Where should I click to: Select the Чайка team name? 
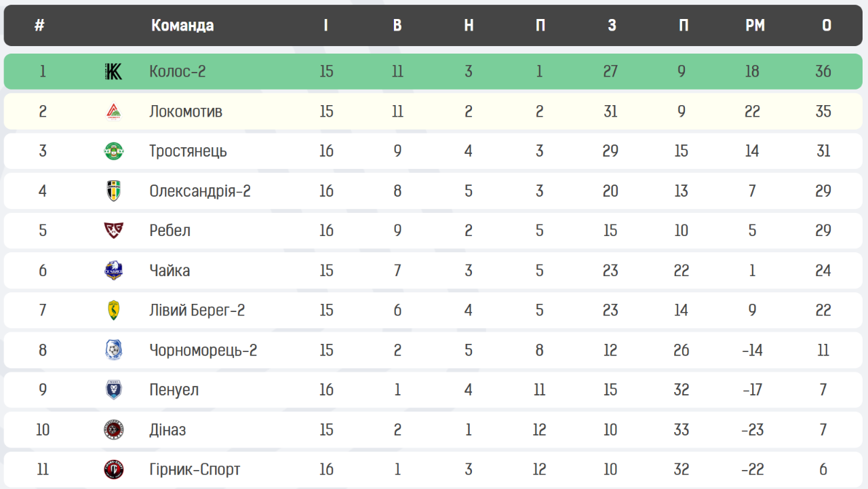click(170, 271)
